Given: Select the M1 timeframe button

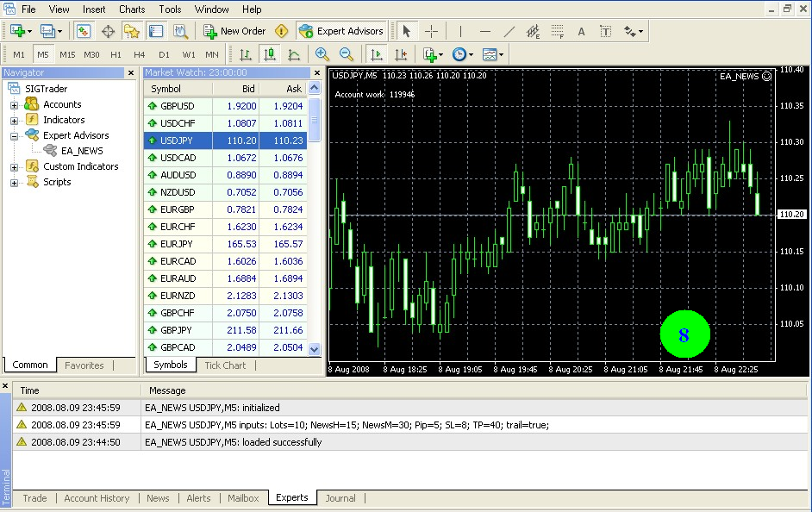Looking at the screenshot, I should (19, 54).
